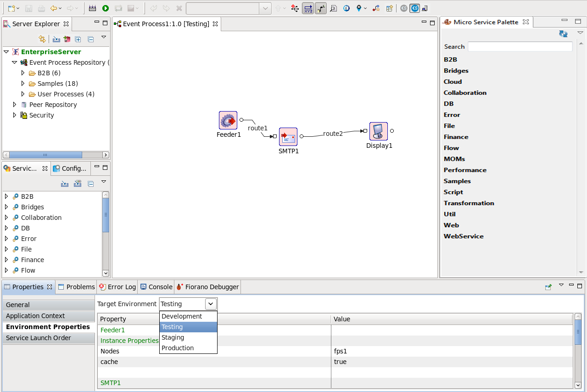Click the check resource connectivity toolbar icon
The height and width of the screenshot is (392, 587).
(295, 8)
